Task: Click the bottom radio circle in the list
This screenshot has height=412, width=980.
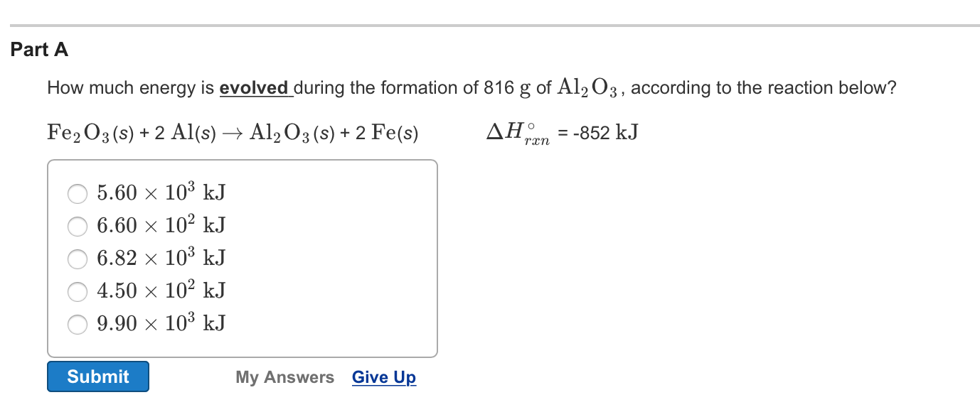Action: click(x=78, y=324)
